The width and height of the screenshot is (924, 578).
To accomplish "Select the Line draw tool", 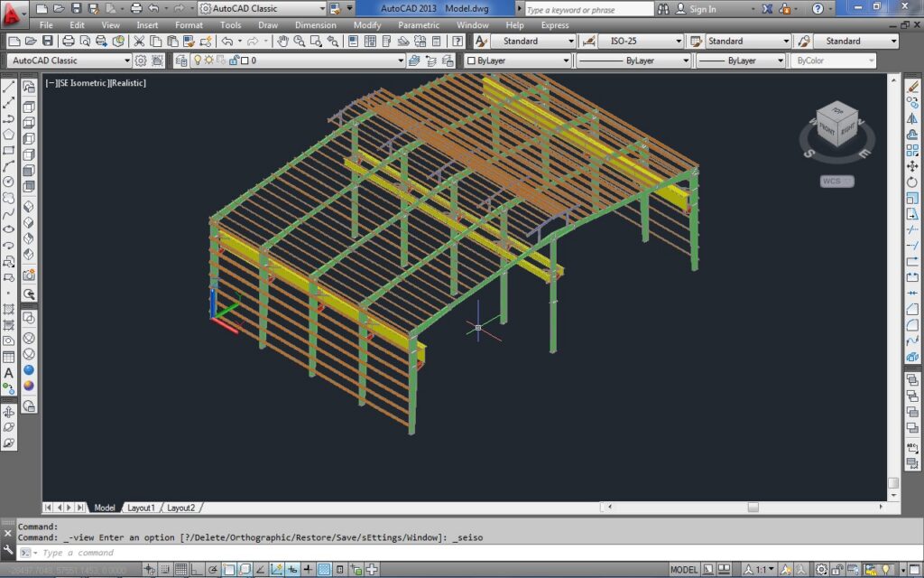I will point(8,87).
